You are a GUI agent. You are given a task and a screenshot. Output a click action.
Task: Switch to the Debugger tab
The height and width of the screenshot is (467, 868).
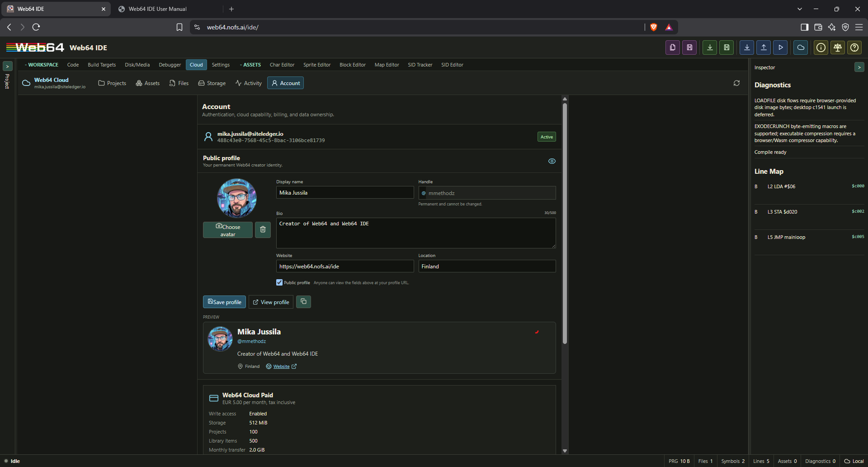tap(170, 65)
